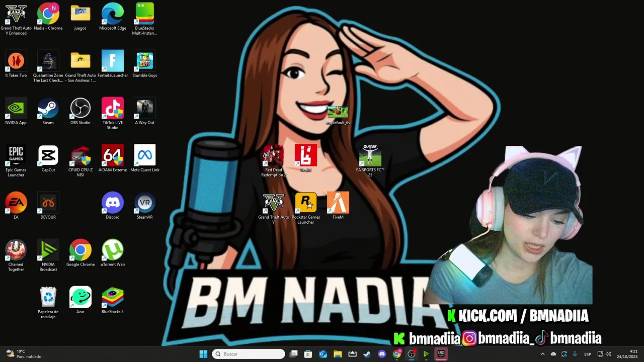Open SteamVR
Image resolution: width=644 pixels, height=362 pixels.
tap(145, 205)
